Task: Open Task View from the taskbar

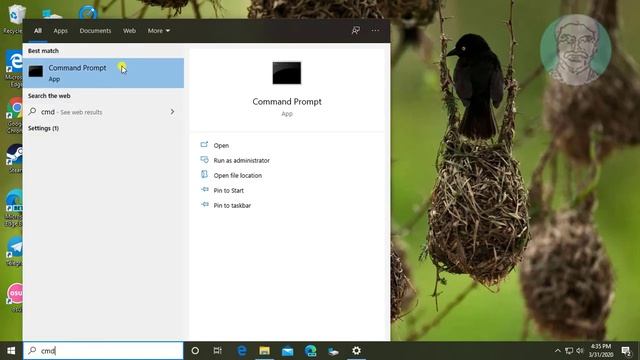Action: coord(218,351)
